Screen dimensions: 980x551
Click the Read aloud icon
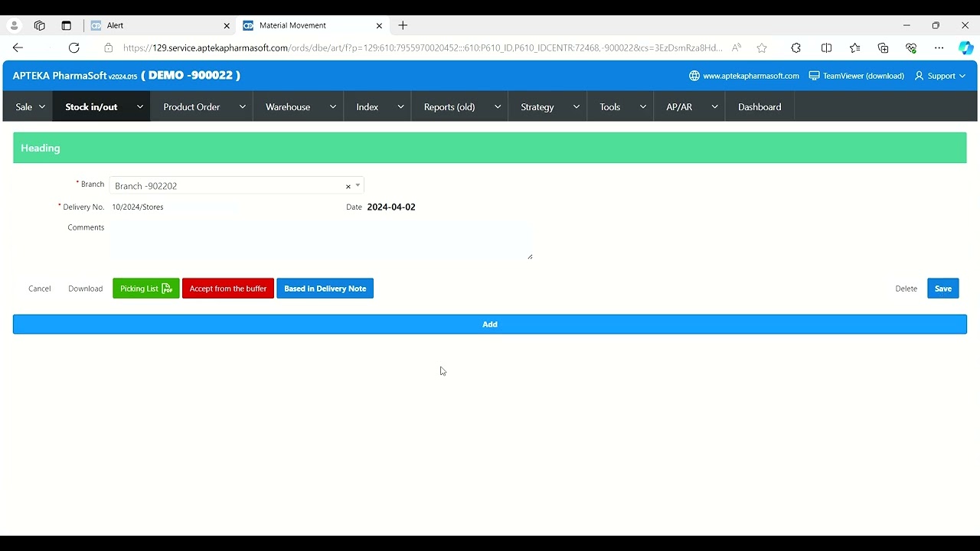736,47
